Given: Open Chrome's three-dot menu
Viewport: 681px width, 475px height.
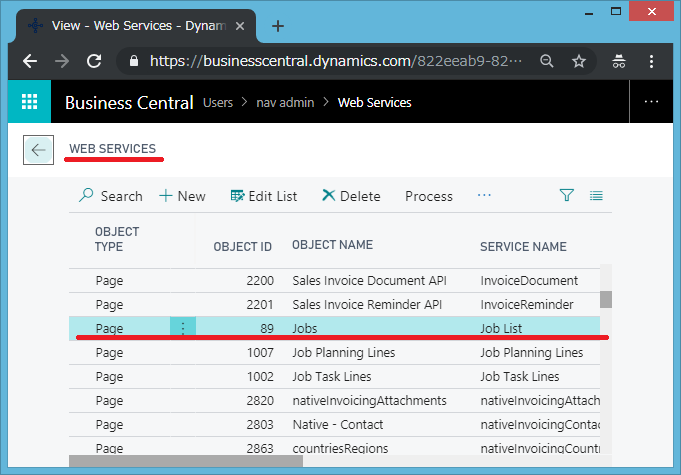Looking at the screenshot, I should click(651, 61).
